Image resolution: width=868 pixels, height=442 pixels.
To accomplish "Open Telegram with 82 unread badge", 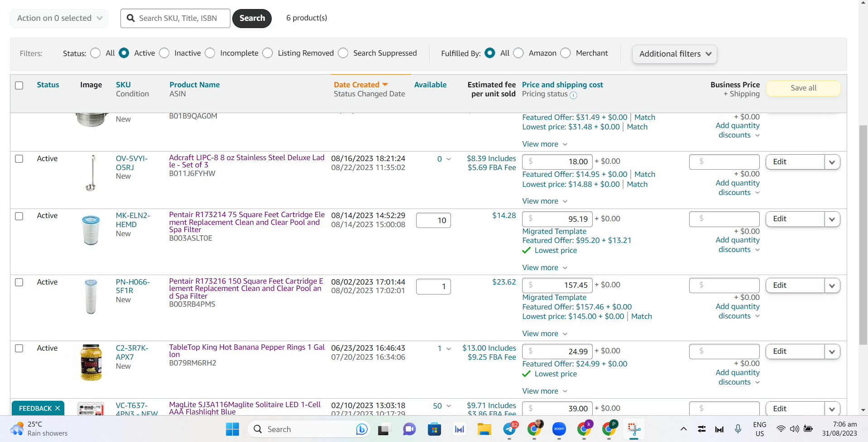I will [x=510, y=428].
